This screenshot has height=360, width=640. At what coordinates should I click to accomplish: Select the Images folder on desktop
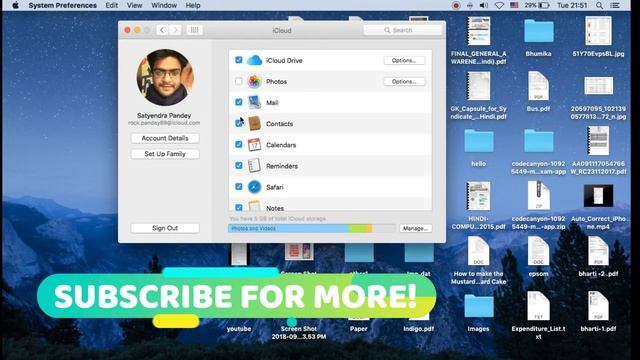click(478, 306)
